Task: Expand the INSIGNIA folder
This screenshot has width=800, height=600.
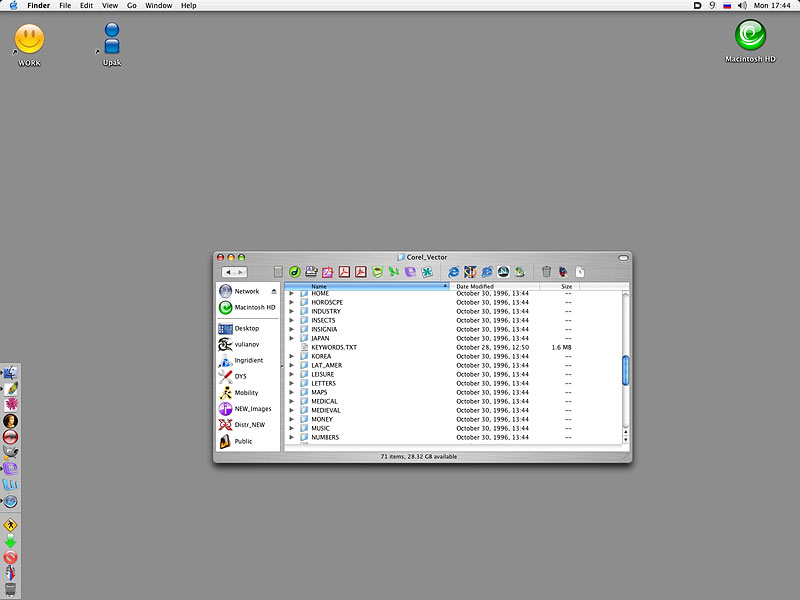Action: pyautogui.click(x=292, y=330)
